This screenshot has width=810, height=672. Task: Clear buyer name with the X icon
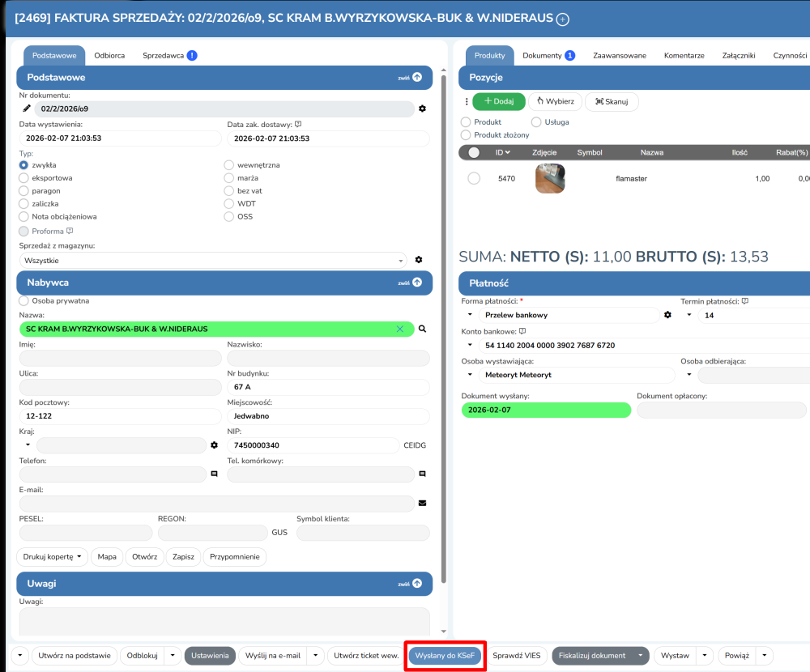point(399,329)
